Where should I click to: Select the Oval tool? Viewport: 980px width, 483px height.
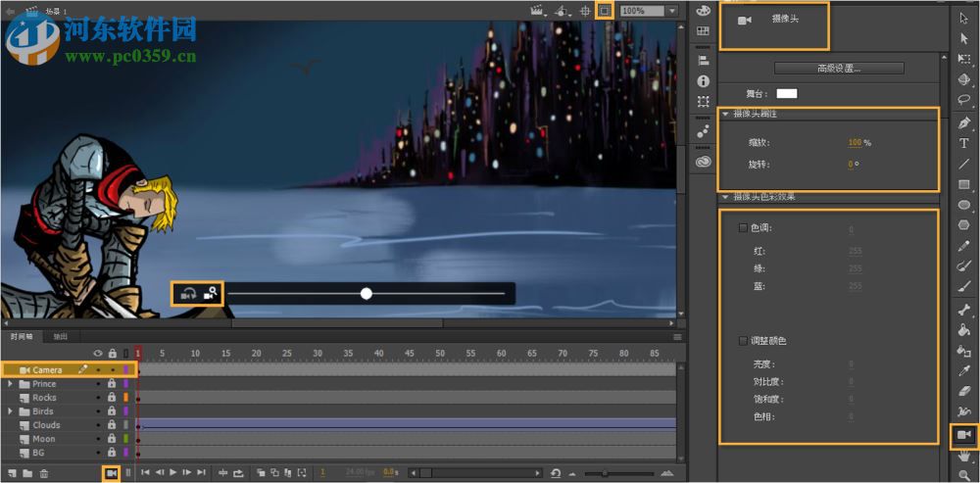point(963,205)
